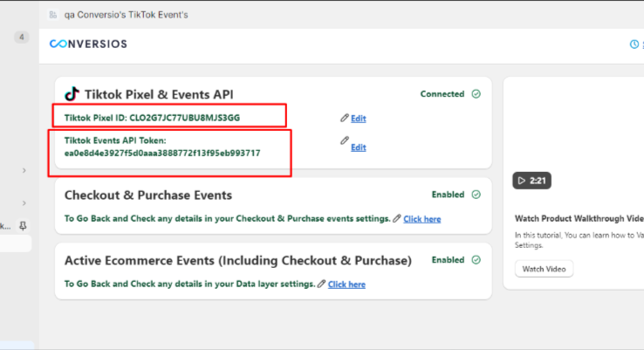
Task: Click the Tiktok Pixel & Events API heading
Action: (159, 94)
